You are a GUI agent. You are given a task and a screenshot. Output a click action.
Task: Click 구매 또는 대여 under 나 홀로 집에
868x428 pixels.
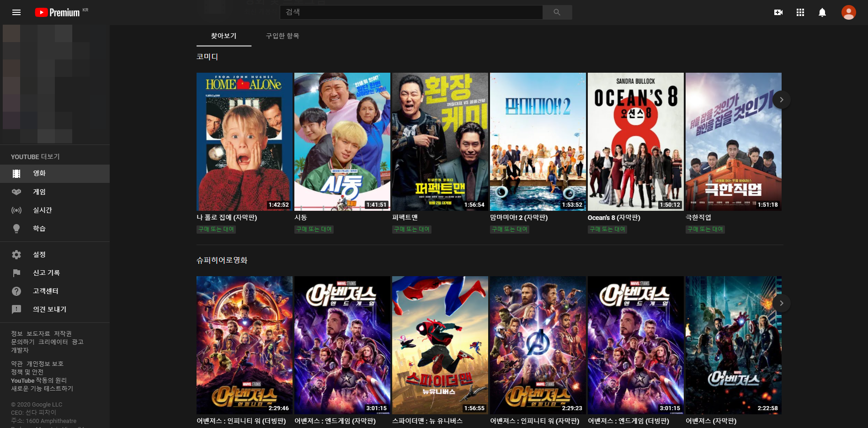[x=216, y=229]
